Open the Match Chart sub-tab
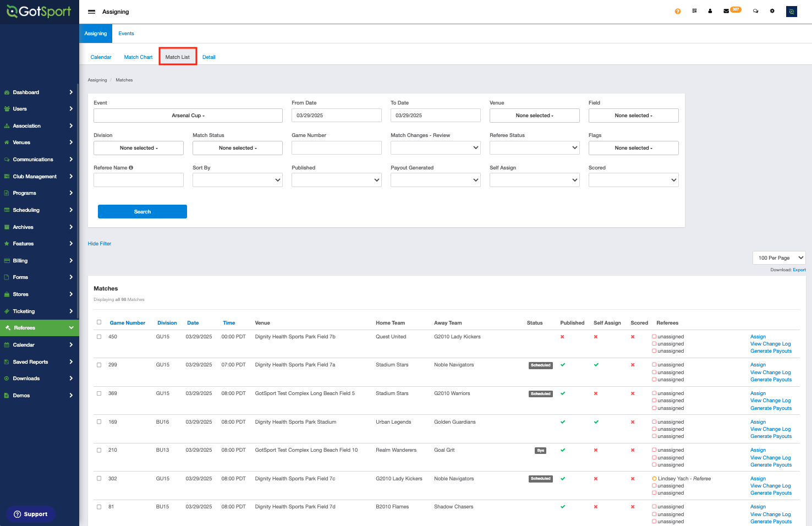The width and height of the screenshot is (812, 526). tap(138, 57)
